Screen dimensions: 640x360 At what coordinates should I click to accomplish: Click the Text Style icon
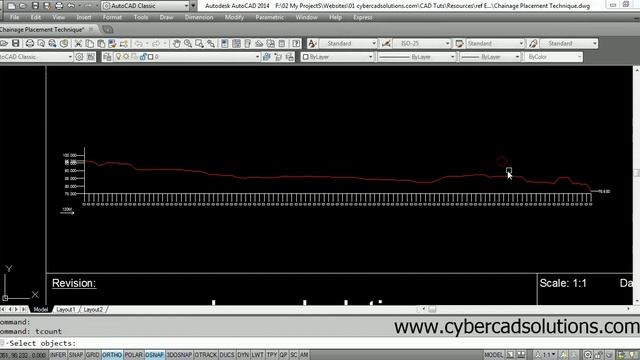pyautogui.click(x=312, y=43)
